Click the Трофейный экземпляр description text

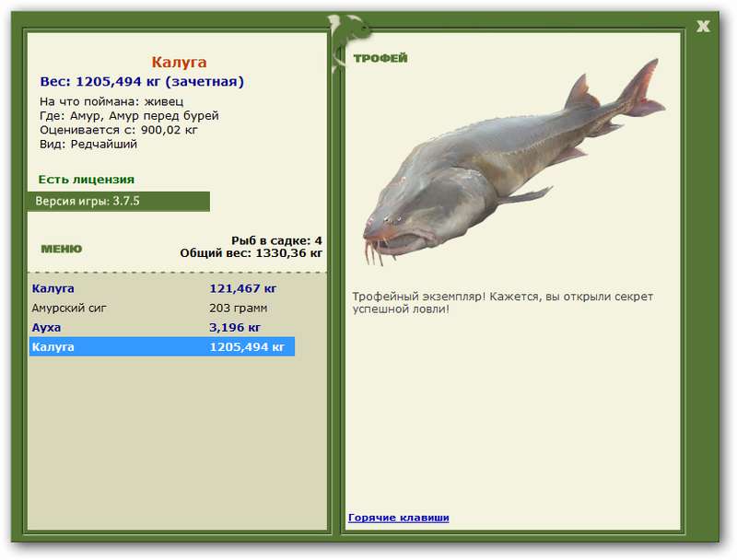coord(502,302)
